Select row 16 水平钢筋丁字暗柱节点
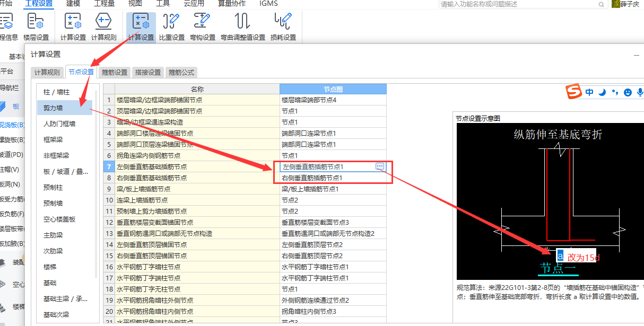Image resolution: width=644 pixels, height=326 pixels. (x=197, y=267)
